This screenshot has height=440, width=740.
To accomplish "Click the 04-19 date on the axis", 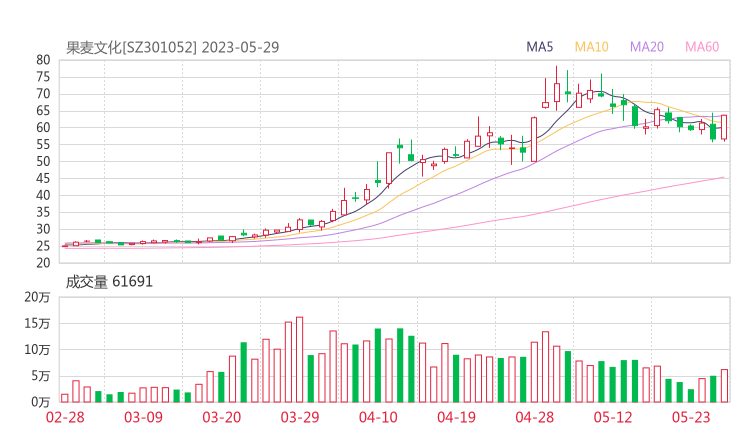I will click(456, 418).
